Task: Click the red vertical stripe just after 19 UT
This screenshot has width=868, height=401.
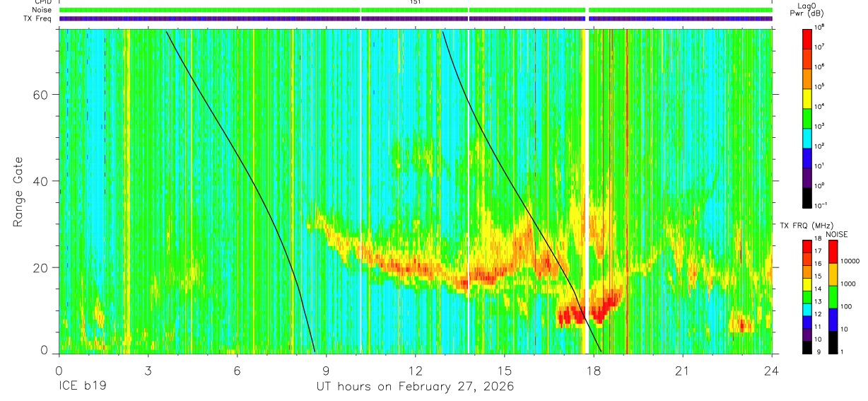Action: [626, 191]
